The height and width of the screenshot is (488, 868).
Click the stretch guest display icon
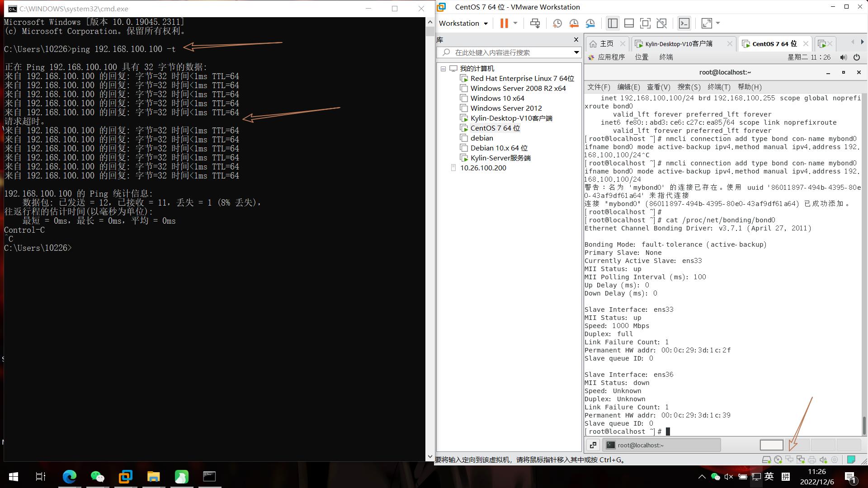pos(706,23)
